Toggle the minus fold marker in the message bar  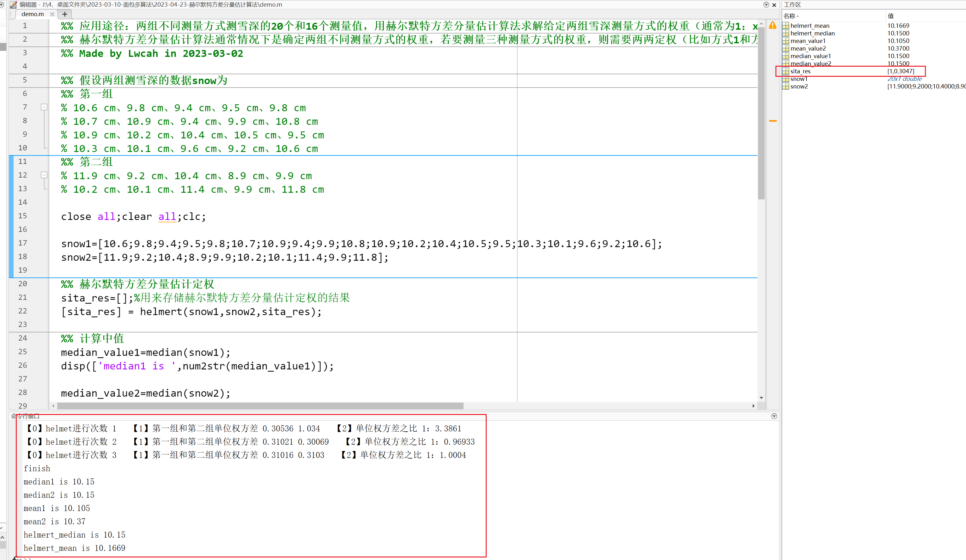[x=773, y=121]
